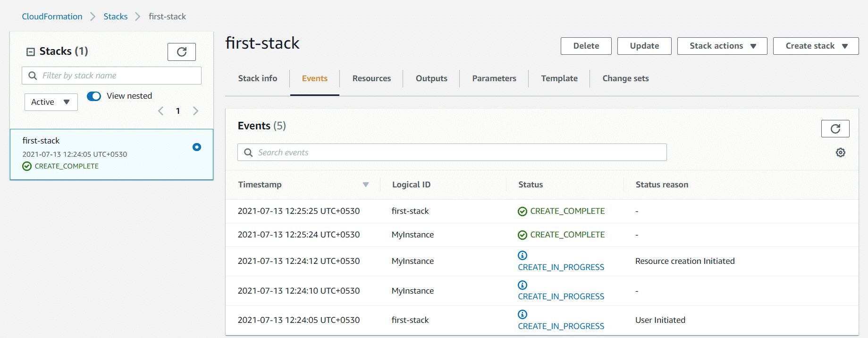
Task: Click timestamp 2021-07-13 12:25:25 UTC+0530
Action: pos(299,211)
